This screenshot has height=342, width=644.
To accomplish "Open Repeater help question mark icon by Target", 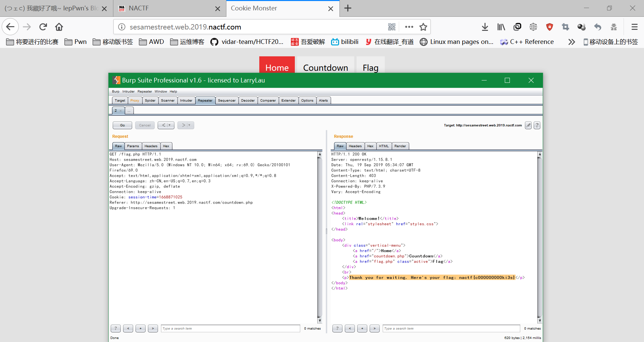I will pyautogui.click(x=537, y=125).
